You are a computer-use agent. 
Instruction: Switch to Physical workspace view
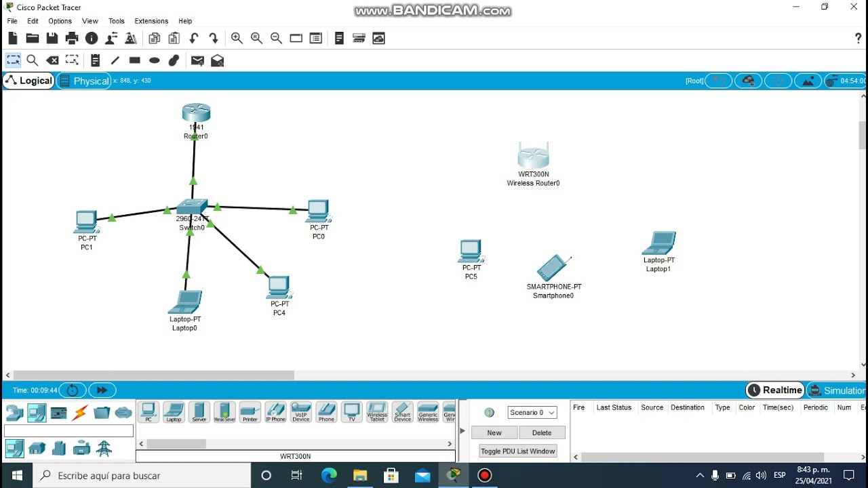(84, 81)
